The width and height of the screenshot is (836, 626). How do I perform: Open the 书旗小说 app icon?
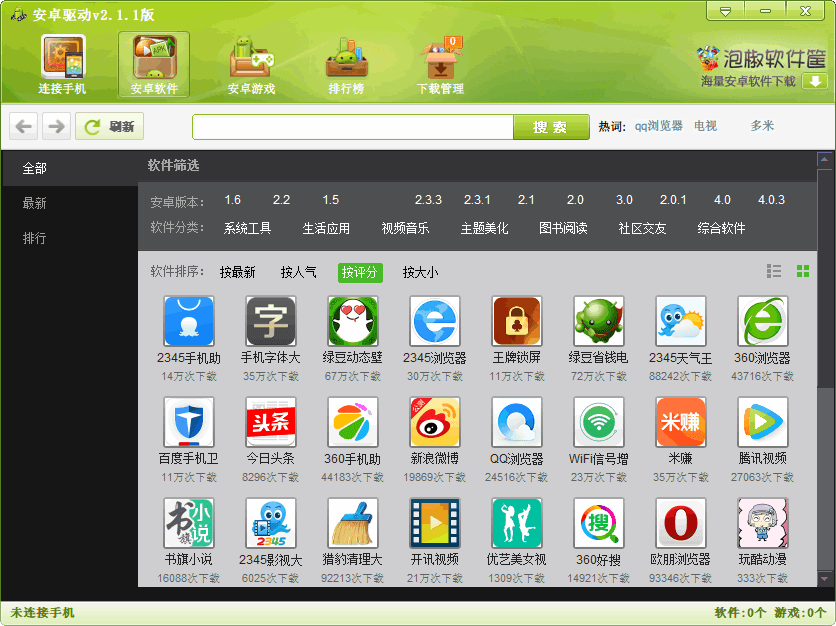[x=189, y=523]
